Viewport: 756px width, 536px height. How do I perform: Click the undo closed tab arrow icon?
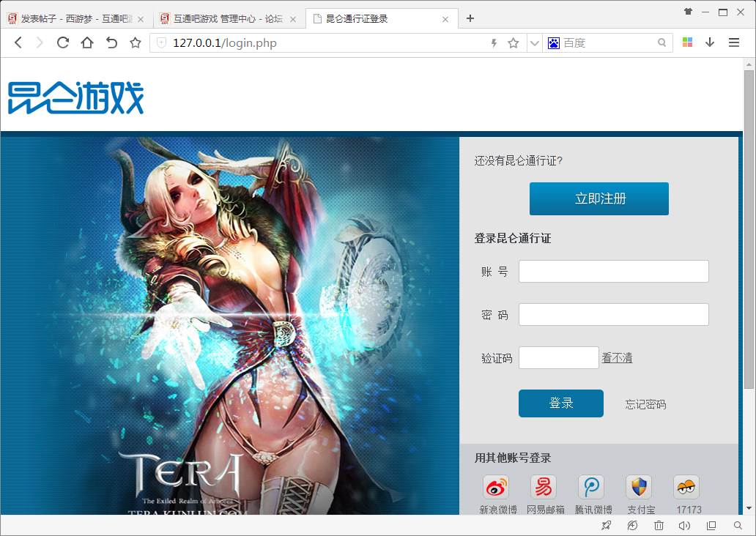click(x=111, y=43)
